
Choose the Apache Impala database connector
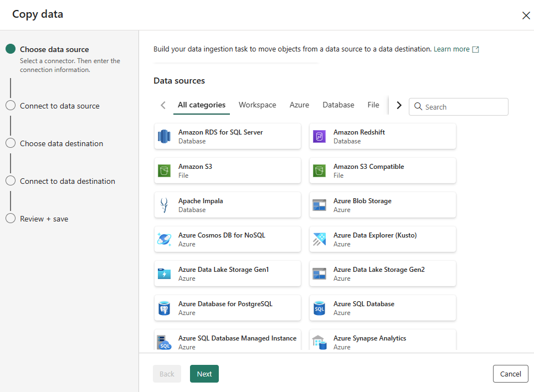coord(227,205)
